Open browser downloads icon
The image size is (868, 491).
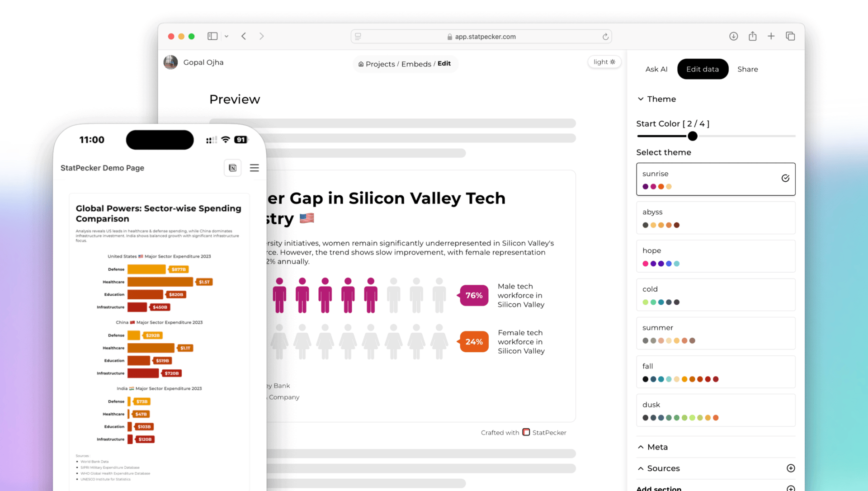(x=734, y=36)
